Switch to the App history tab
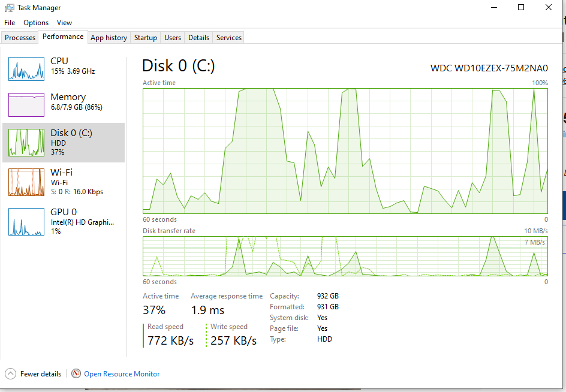Image resolution: width=566 pixels, height=392 pixels. coord(109,38)
